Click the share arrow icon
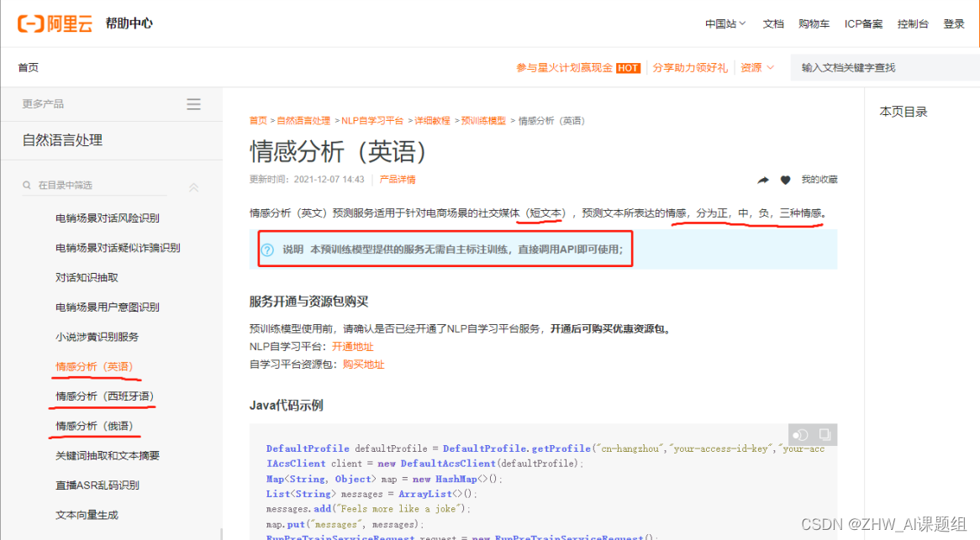The width and height of the screenshot is (980, 540). click(x=763, y=180)
